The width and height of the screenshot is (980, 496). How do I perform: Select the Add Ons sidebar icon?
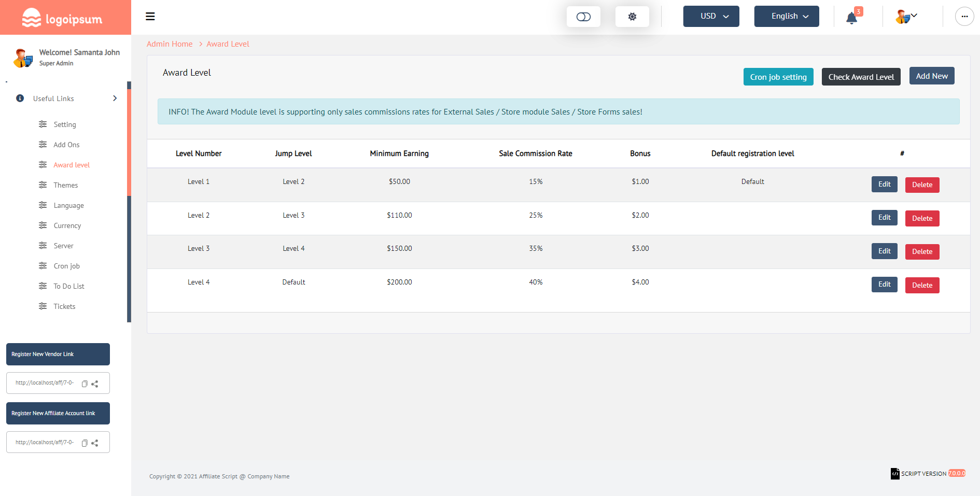(x=43, y=144)
